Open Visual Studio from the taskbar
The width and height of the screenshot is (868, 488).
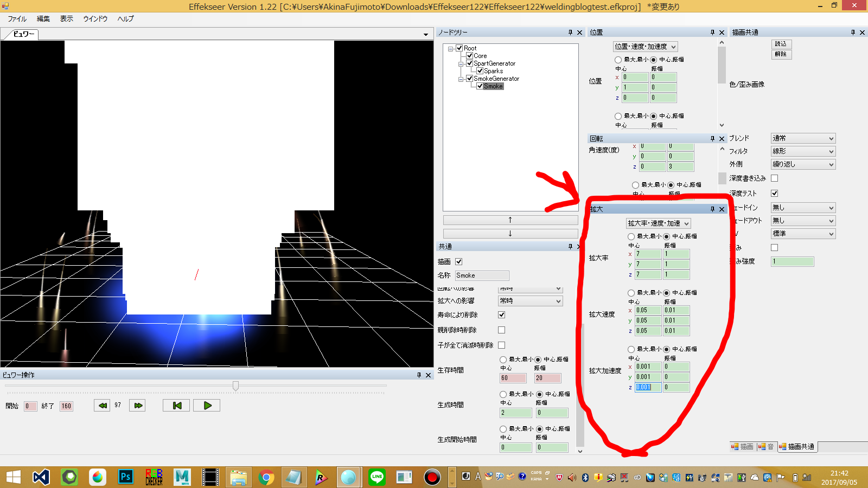point(41,477)
